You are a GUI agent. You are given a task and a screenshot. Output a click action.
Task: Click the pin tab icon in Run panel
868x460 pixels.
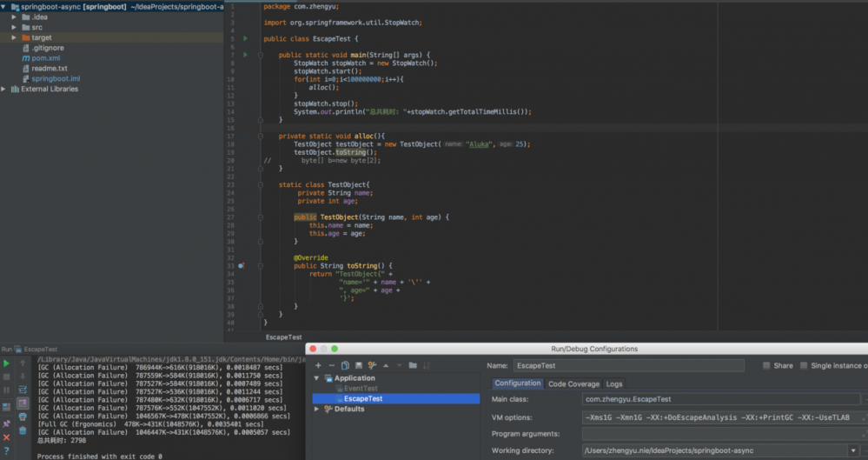pyautogui.click(x=6, y=424)
